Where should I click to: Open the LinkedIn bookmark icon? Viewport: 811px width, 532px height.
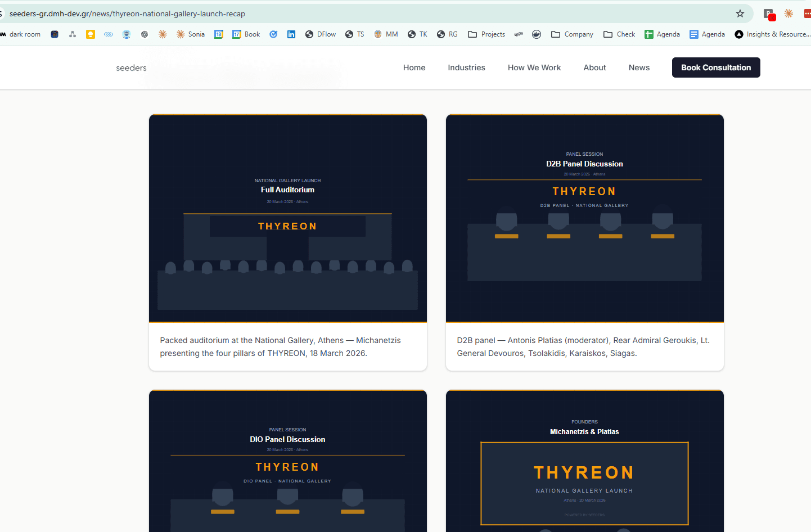click(x=291, y=34)
